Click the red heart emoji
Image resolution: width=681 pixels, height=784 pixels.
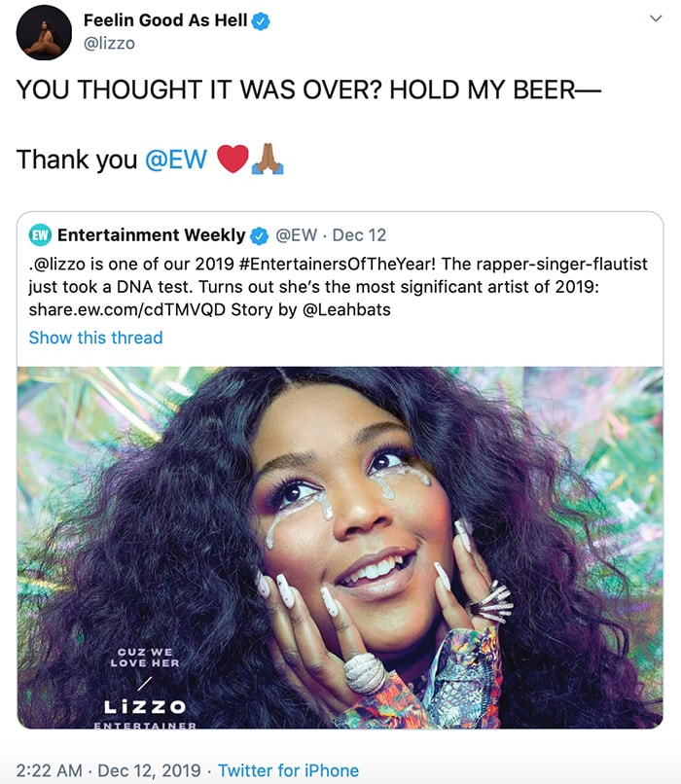pos(233,160)
